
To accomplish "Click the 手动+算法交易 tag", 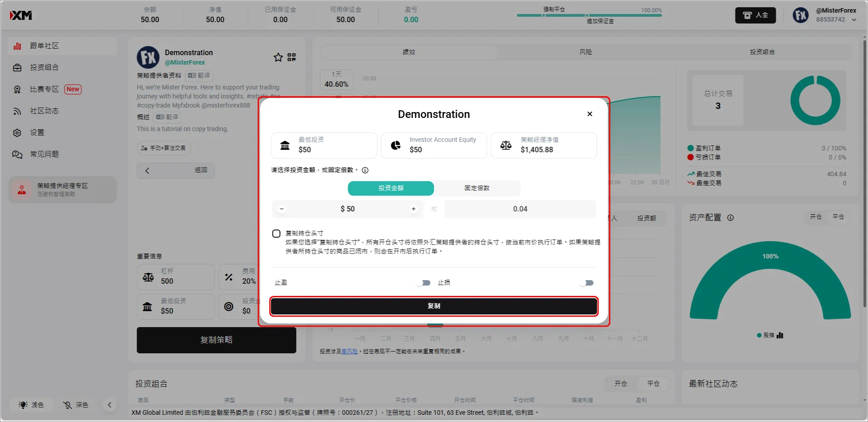I will click(x=164, y=148).
